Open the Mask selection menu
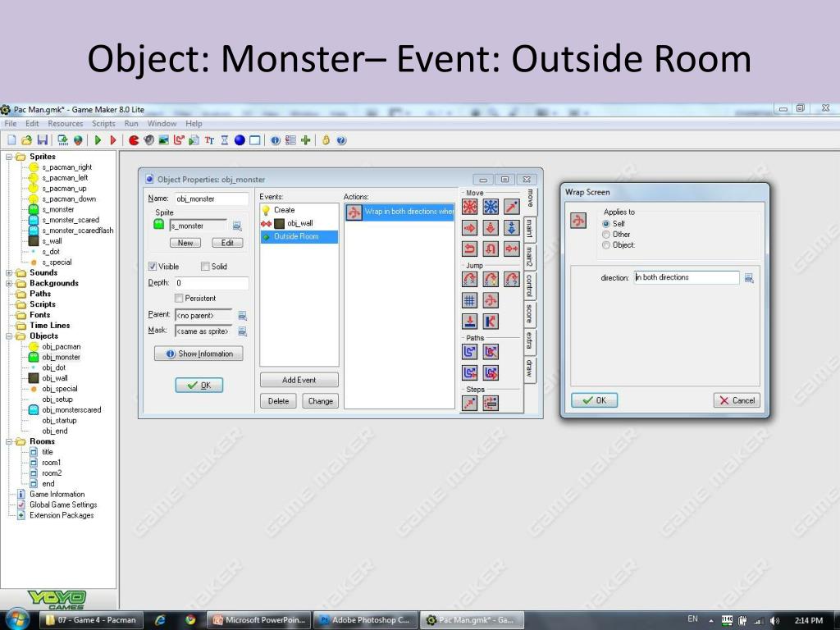The height and width of the screenshot is (630, 840). click(x=242, y=331)
